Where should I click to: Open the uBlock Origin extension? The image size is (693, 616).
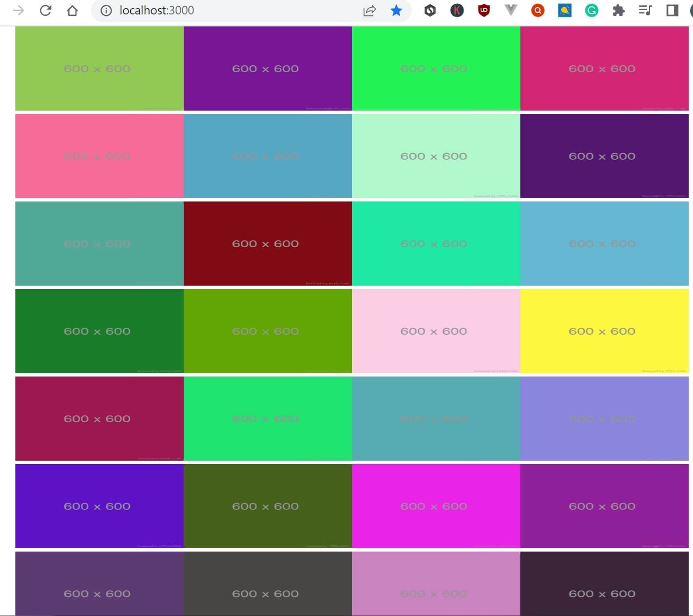coord(484,10)
